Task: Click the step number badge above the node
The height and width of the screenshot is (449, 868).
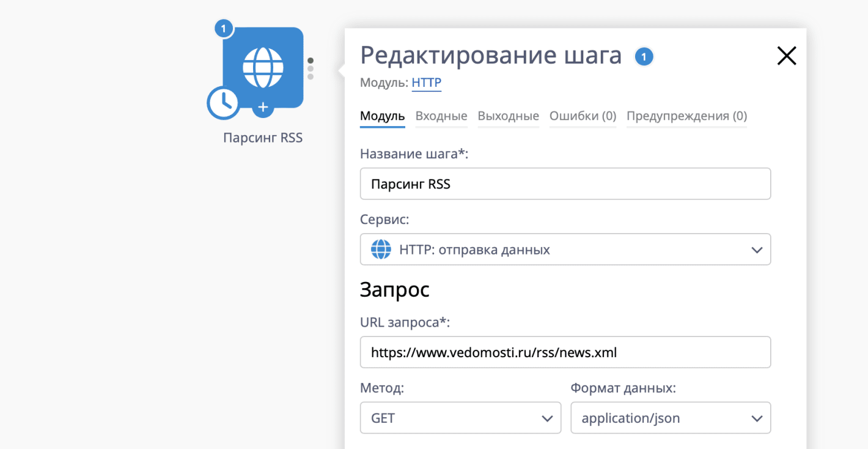Action: click(224, 28)
